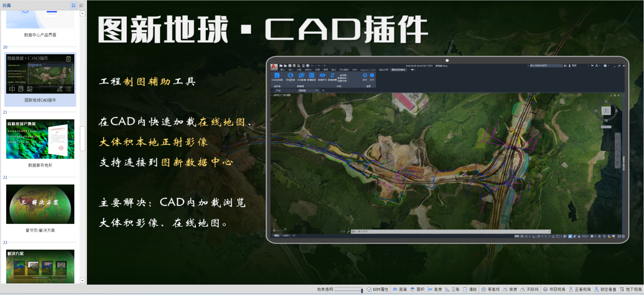This screenshot has width=644, height=295.
Task: Click rename icon on the 图新地球CAD插件 thumbnail
Action: 12,89
